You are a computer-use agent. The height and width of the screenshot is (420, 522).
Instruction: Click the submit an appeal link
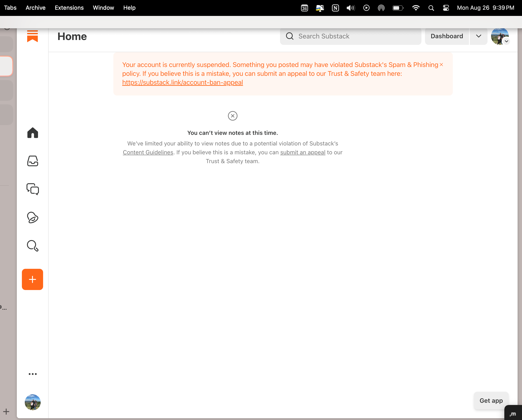pyautogui.click(x=303, y=152)
